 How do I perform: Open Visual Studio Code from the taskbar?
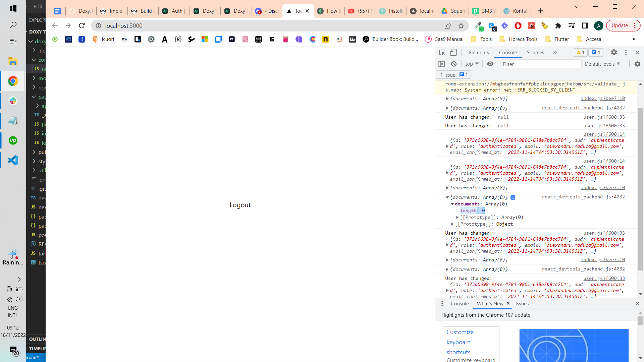tap(13, 160)
